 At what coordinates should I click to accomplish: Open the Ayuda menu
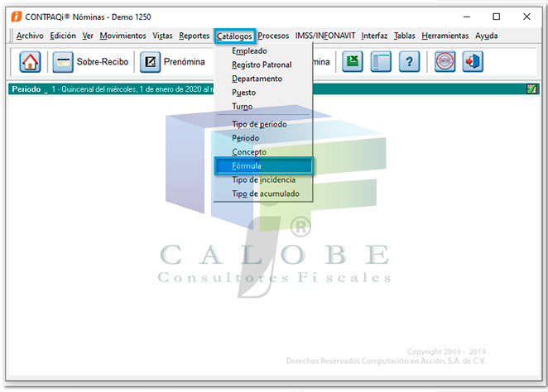point(486,36)
